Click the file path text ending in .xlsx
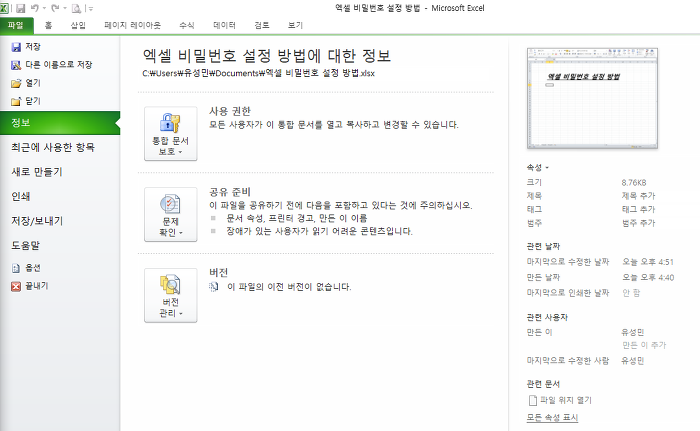Image resolution: width=700 pixels, height=431 pixels. pos(258,73)
